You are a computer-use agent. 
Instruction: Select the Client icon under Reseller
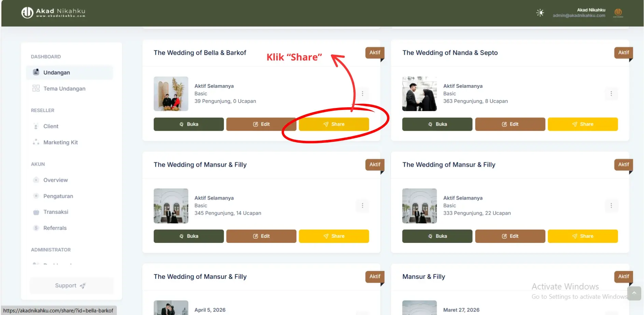36,126
